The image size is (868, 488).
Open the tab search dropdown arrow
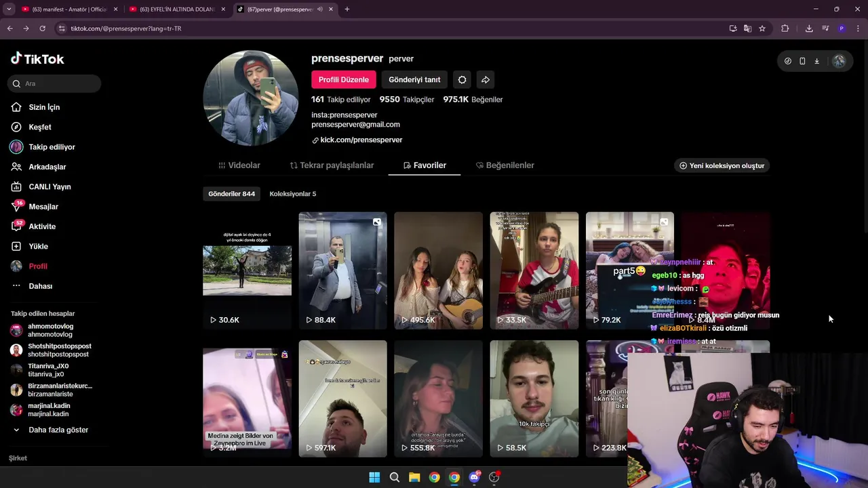[x=9, y=9]
